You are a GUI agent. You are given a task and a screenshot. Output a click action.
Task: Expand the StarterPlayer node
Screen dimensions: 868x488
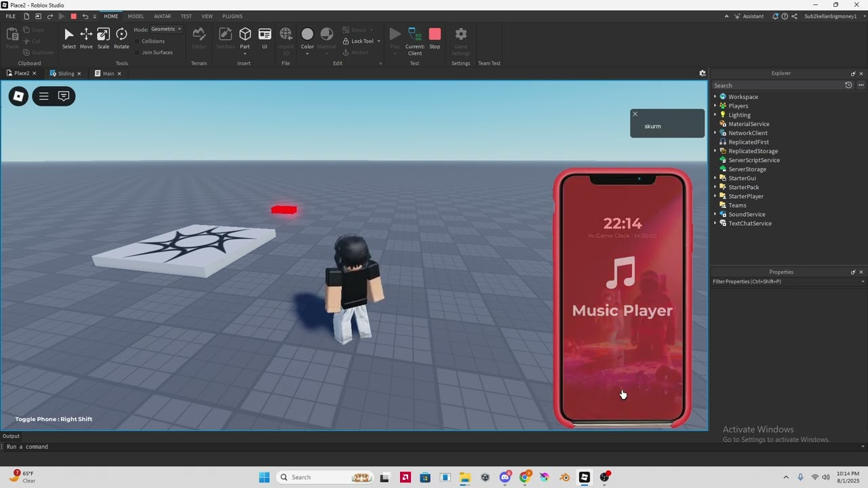[x=715, y=197]
